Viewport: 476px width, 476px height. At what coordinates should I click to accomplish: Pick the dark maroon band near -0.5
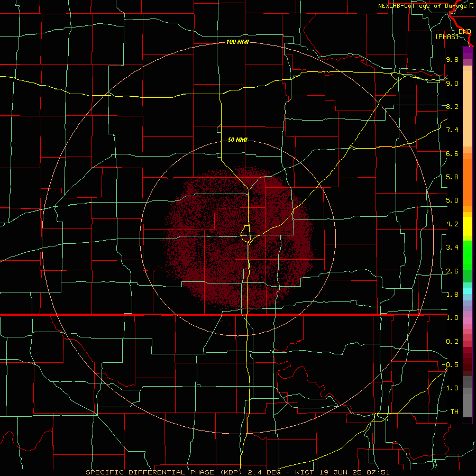(x=467, y=364)
